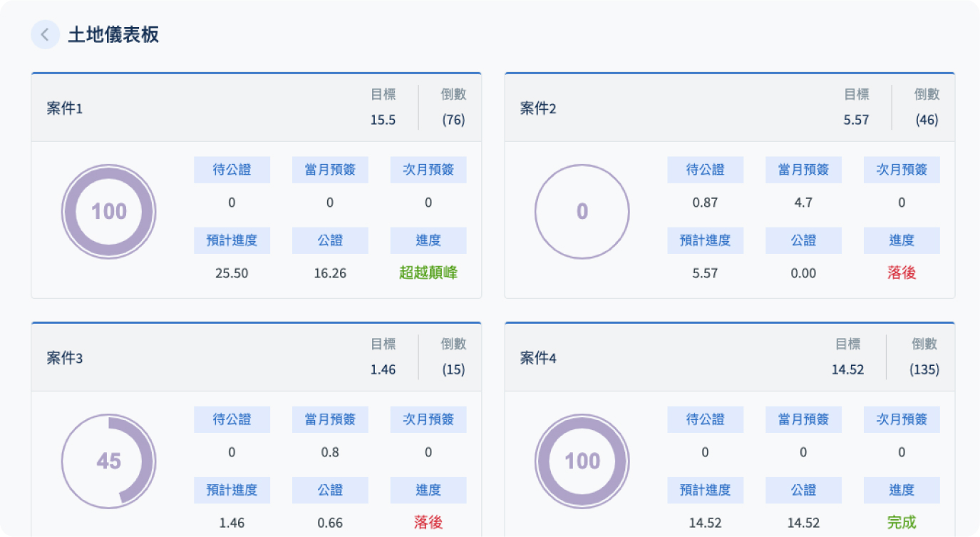Click 預計進度 label in 案件4
Image resolution: width=980 pixels, height=537 pixels.
[x=705, y=491]
